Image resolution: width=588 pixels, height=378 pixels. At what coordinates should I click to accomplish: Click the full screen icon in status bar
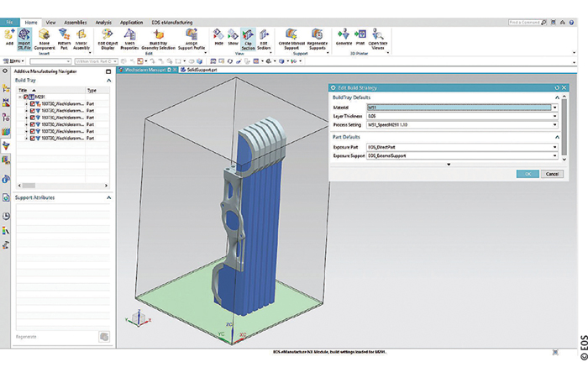[555, 352]
